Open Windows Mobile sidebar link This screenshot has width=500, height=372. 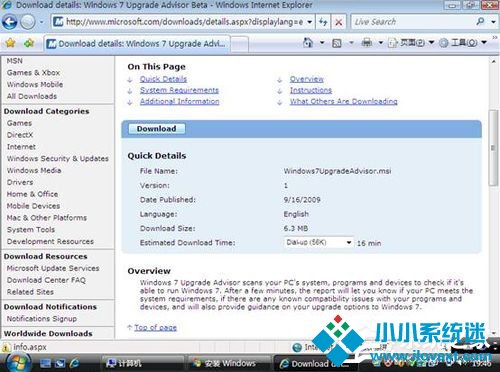[35, 84]
